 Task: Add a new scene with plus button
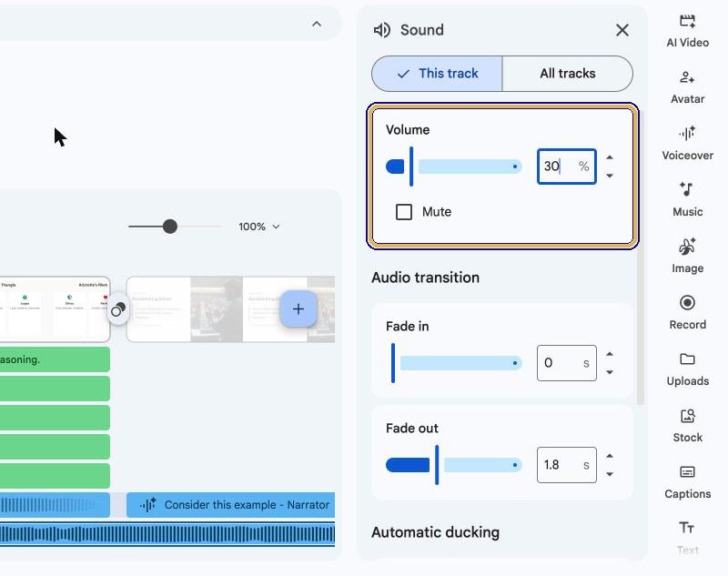(298, 309)
